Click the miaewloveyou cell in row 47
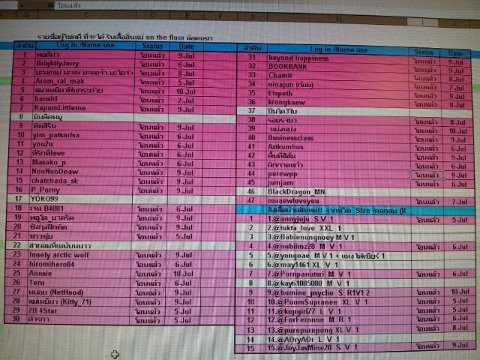The width and height of the screenshot is (480, 360). pyautogui.click(x=338, y=201)
